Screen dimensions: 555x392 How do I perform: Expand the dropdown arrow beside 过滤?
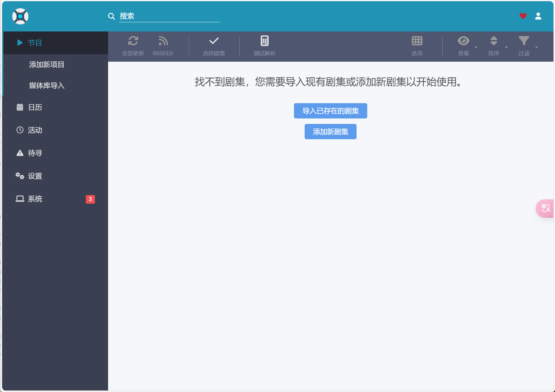(536, 47)
